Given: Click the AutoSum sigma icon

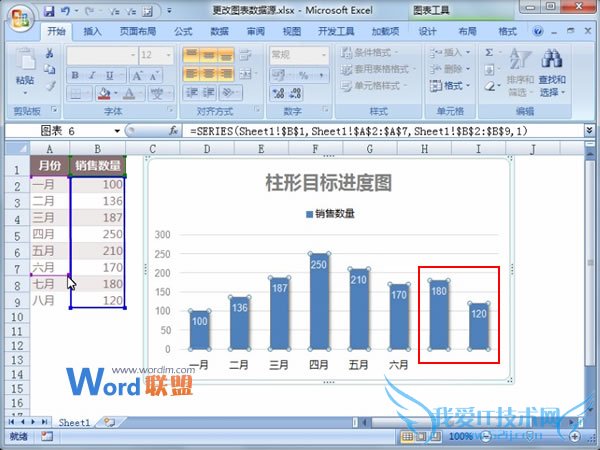Looking at the screenshot, I should [489, 52].
